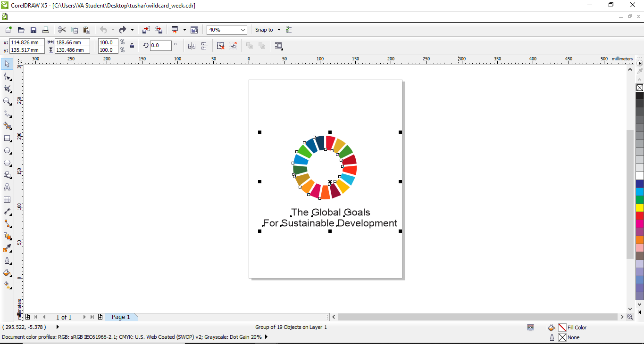Select the Shape tool
This screenshot has width=644, height=344.
point(7,76)
